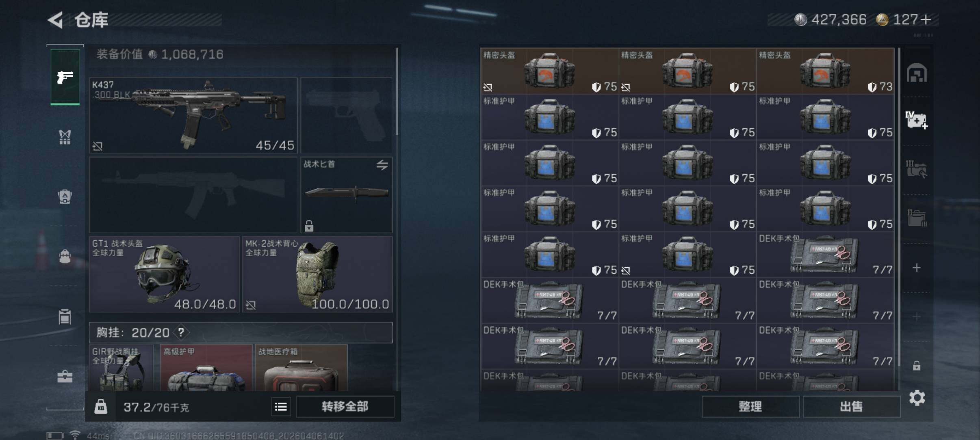Click the 转移全部 button
This screenshot has height=440, width=980.
tap(345, 406)
